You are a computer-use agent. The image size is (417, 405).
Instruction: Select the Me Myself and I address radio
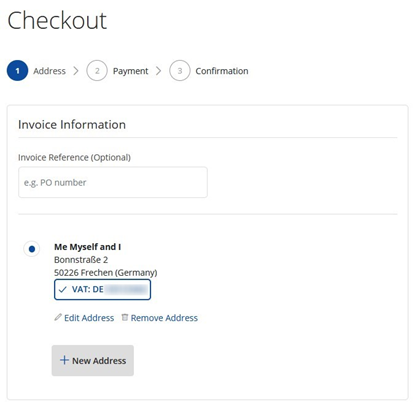[32, 249]
